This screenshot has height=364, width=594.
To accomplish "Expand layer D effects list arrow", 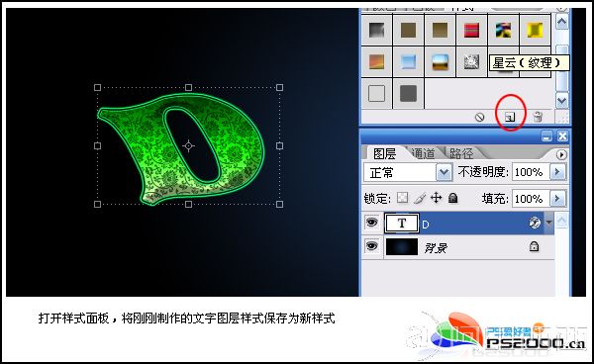I will [x=548, y=223].
